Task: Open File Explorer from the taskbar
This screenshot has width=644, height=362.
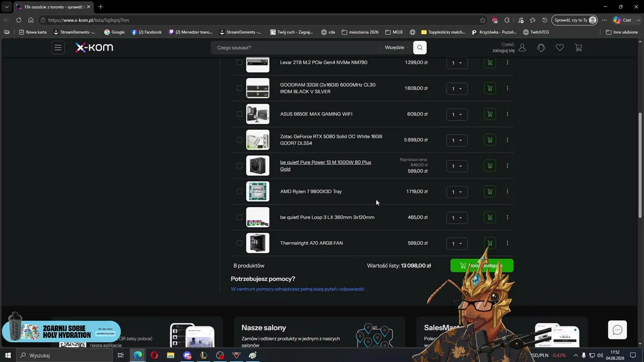Action: [x=171, y=355]
